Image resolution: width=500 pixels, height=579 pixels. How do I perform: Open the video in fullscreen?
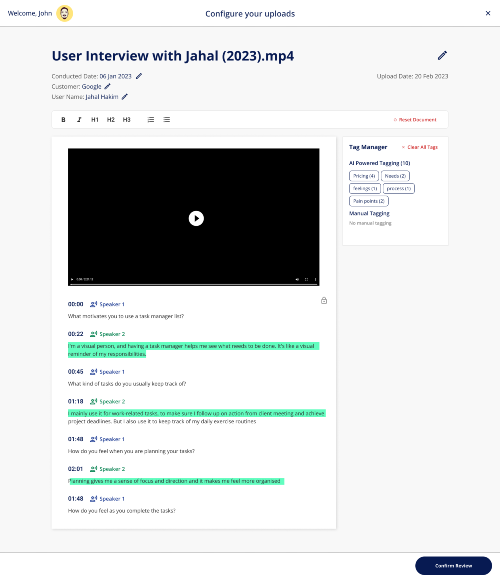pos(306,280)
